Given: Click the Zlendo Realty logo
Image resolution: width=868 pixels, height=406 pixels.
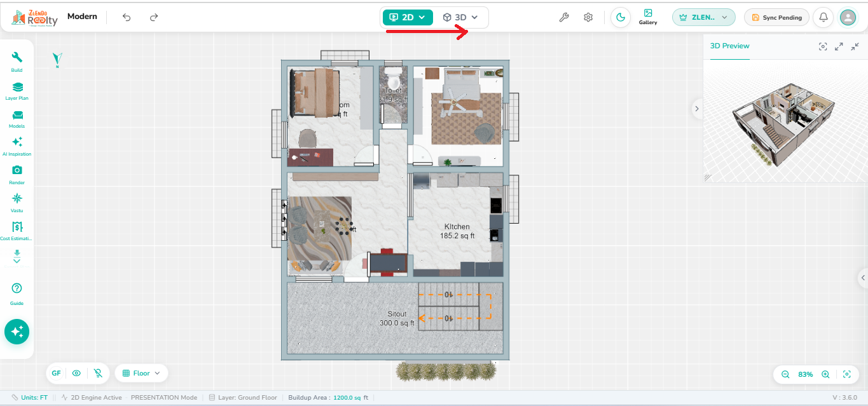Looking at the screenshot, I should pos(34,18).
